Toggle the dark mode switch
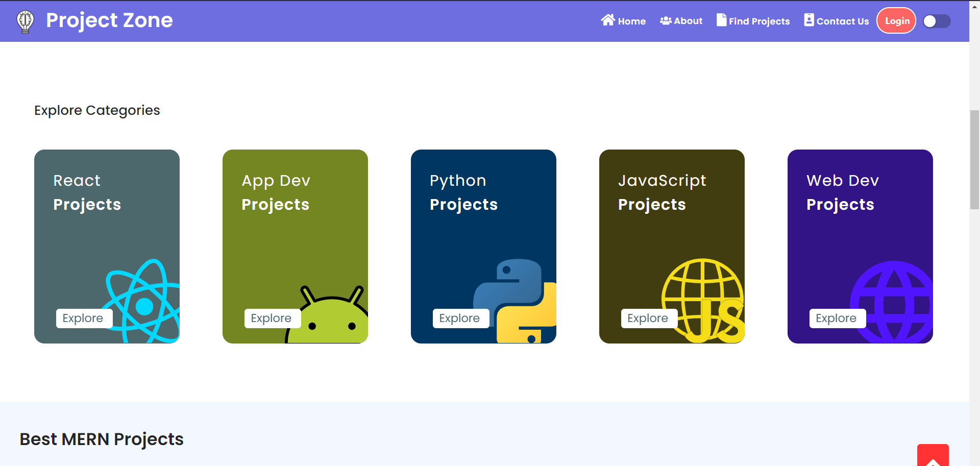Image resolution: width=980 pixels, height=466 pixels. (x=937, y=21)
